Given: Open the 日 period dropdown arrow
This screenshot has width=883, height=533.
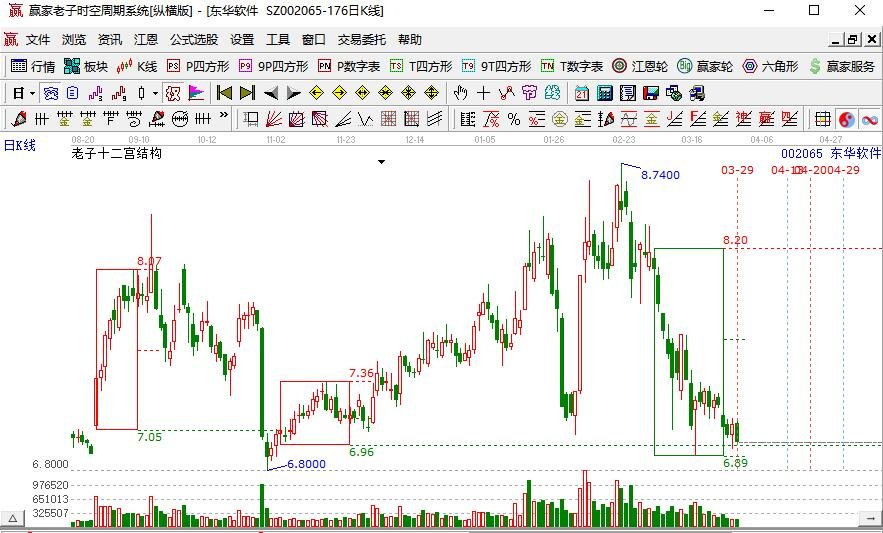Looking at the screenshot, I should pyautogui.click(x=33, y=93).
